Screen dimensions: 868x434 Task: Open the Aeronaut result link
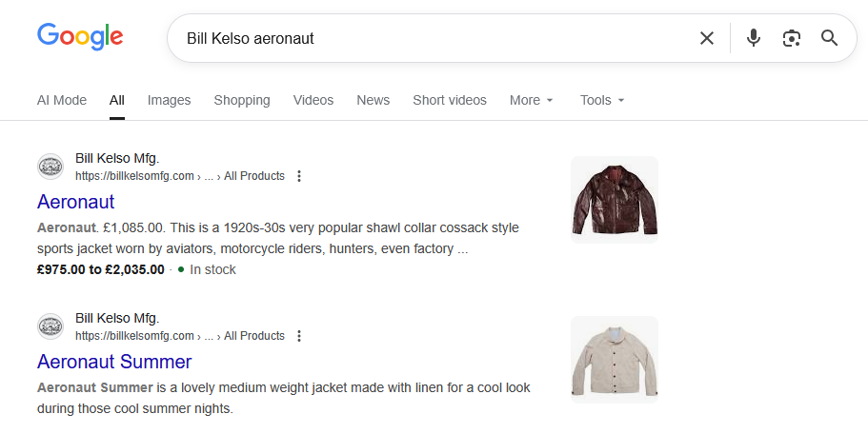76,202
